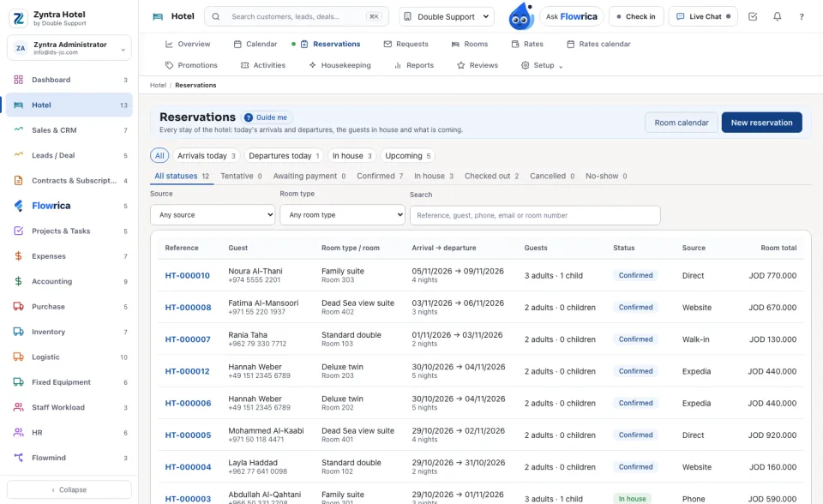
Task: Click the Purchase truck icon
Action: click(18, 307)
